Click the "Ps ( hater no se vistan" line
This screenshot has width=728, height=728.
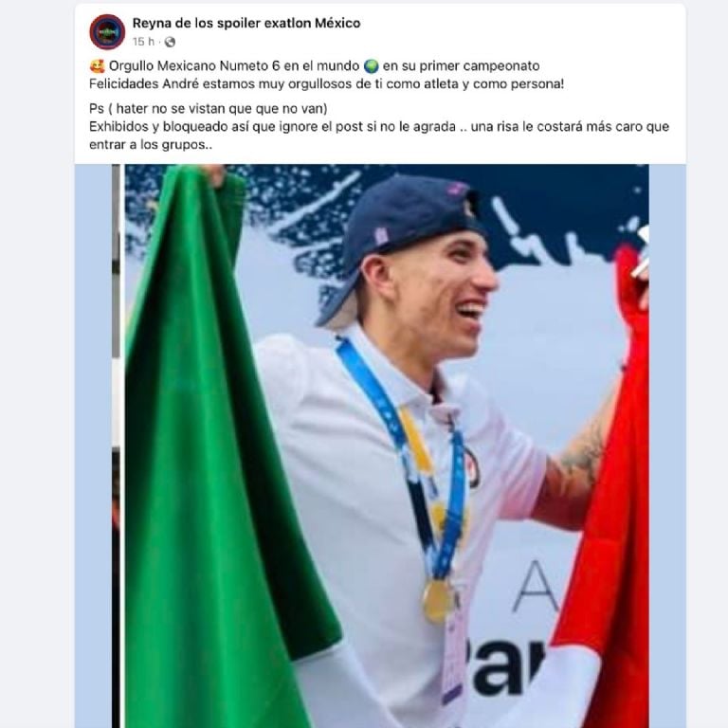pos(208,109)
